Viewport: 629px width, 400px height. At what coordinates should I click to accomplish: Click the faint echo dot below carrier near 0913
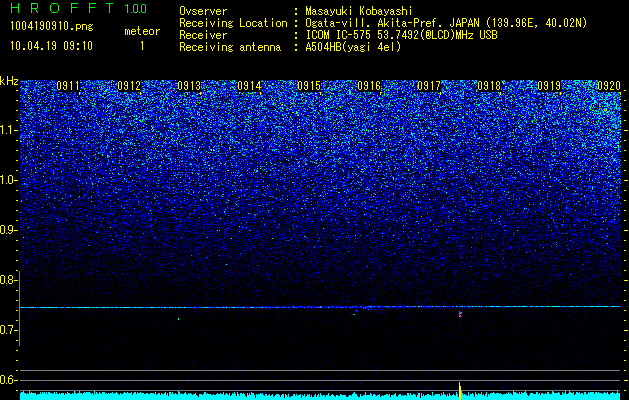tap(179, 319)
